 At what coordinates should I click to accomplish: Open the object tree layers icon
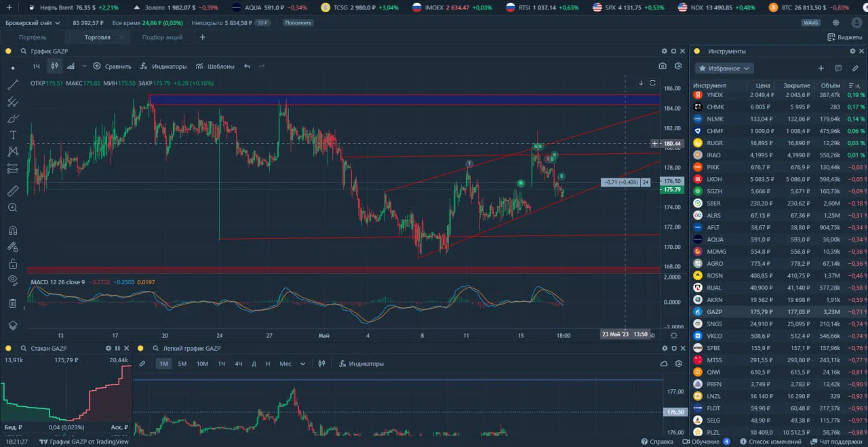coord(13,326)
